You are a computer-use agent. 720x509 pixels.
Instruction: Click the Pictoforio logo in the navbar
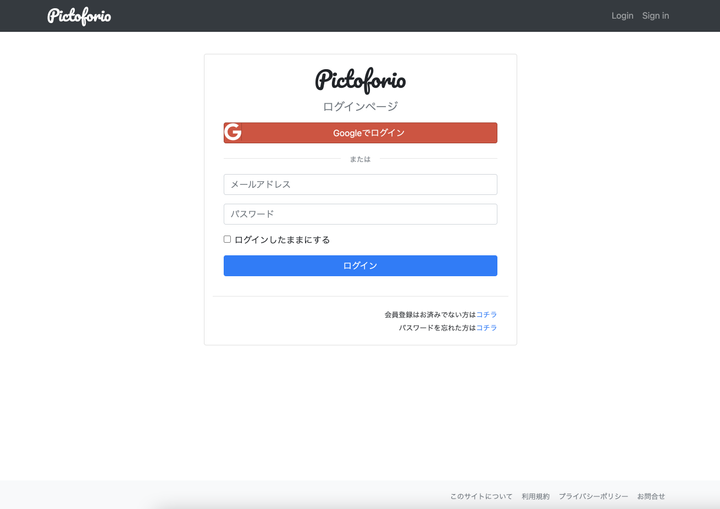pyautogui.click(x=79, y=16)
